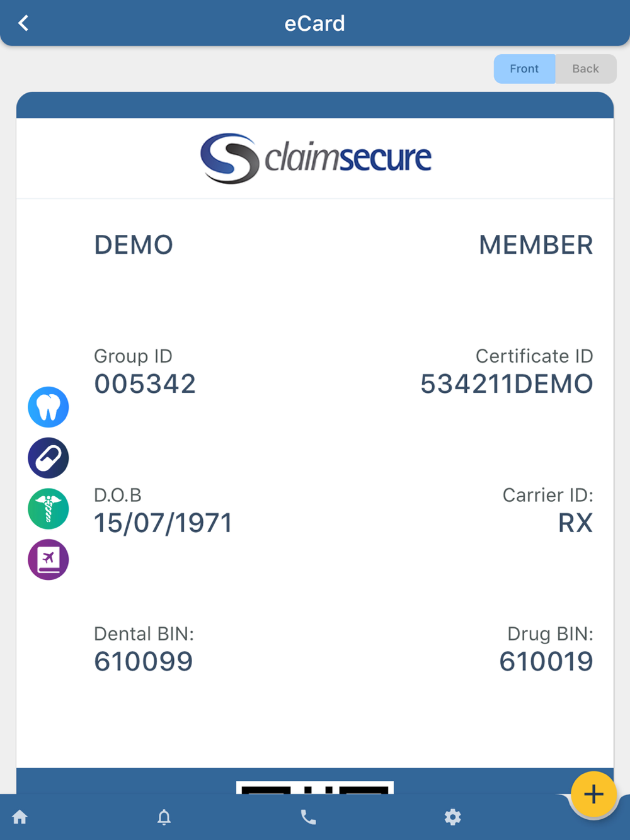Tap the eCard header title
630x840 pixels.
(x=315, y=23)
